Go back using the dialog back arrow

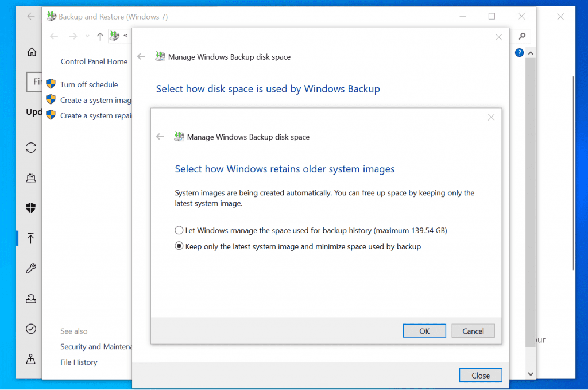click(x=160, y=137)
